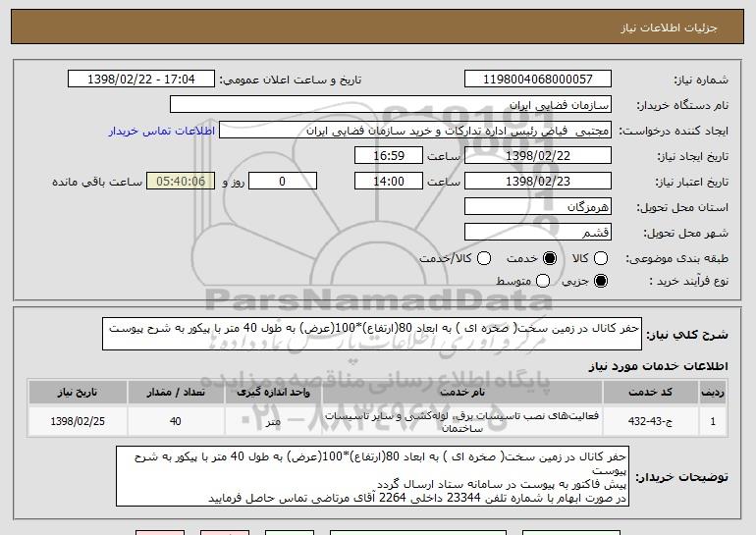
Task: Click the توضیحات خریدار text area
Action: tap(372, 476)
